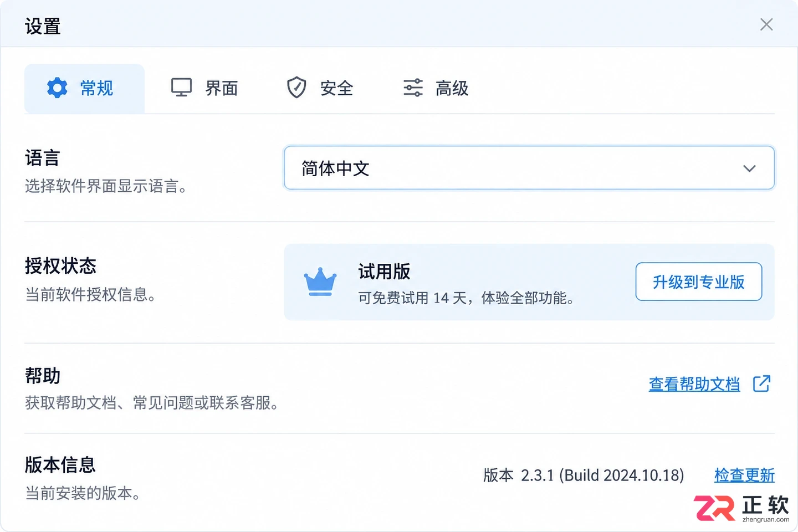The image size is (798, 532).
Task: Click the 选择软件界面显示语言 description
Action: [x=106, y=186]
